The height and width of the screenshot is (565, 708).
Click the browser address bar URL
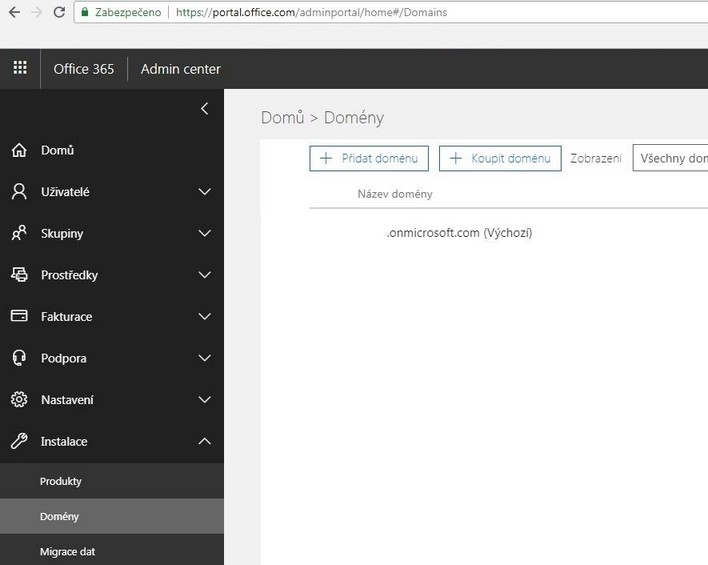click(x=312, y=12)
